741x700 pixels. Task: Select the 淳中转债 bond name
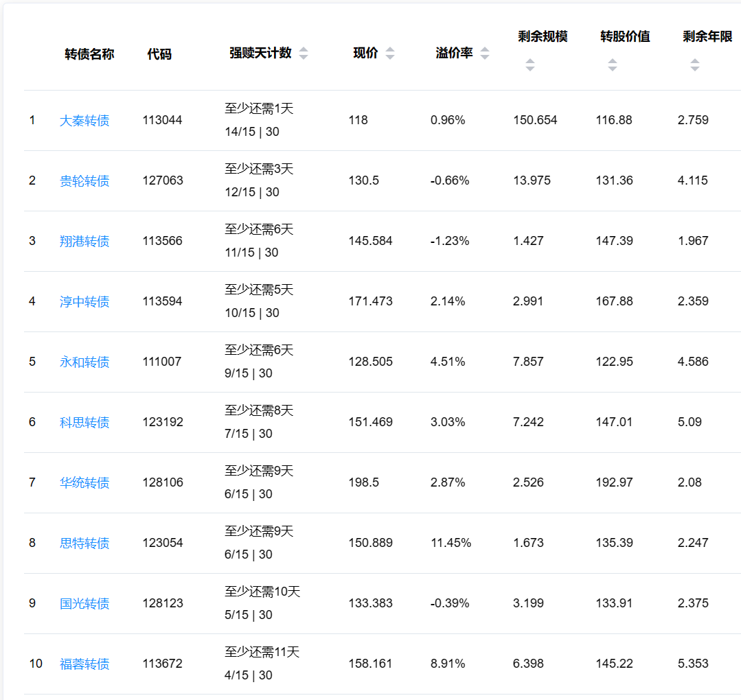(x=84, y=302)
